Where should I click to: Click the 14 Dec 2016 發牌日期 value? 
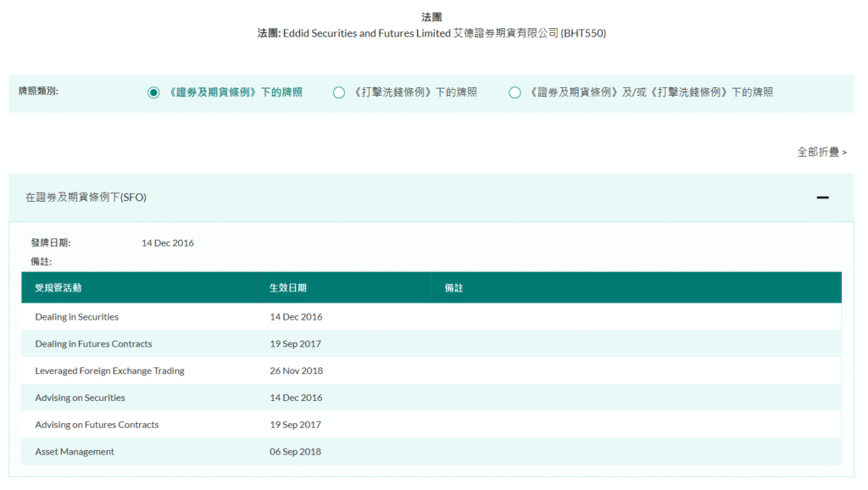(168, 243)
